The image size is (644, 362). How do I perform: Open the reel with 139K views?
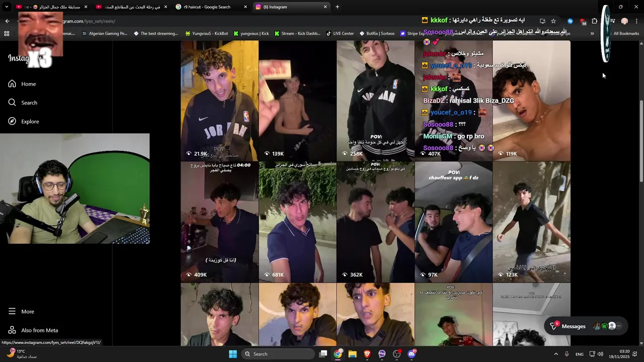[x=297, y=101]
